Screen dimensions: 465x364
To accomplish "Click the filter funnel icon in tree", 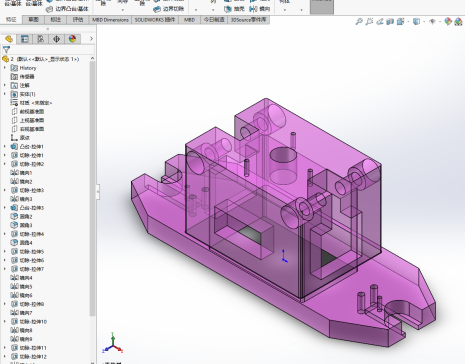I will pos(6,50).
